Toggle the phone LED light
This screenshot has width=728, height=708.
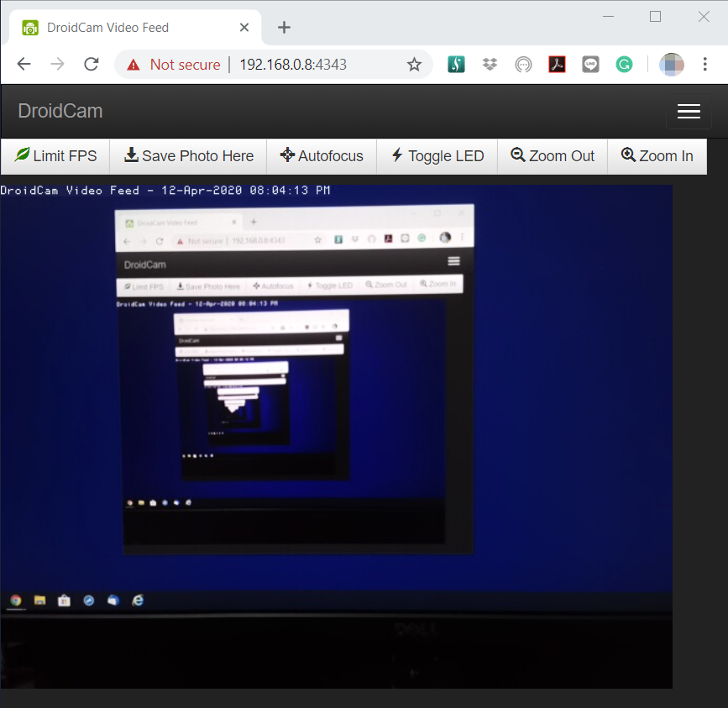(x=437, y=156)
